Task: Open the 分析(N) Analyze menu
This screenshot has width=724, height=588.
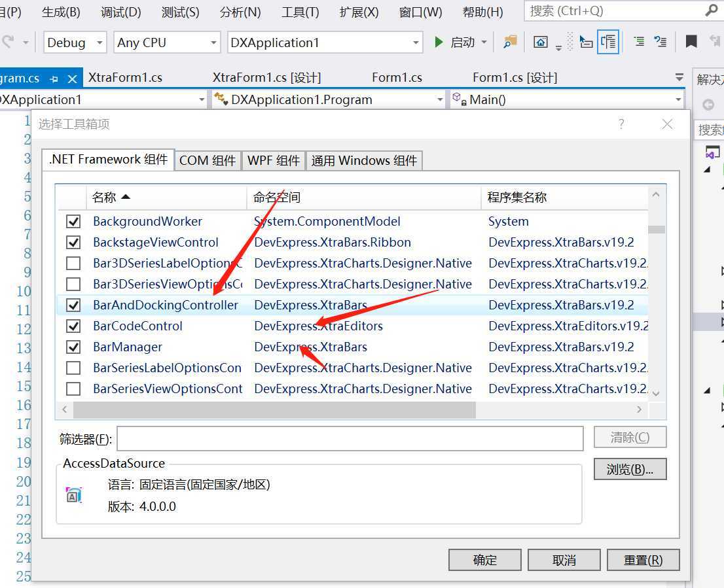Action: click(x=240, y=12)
